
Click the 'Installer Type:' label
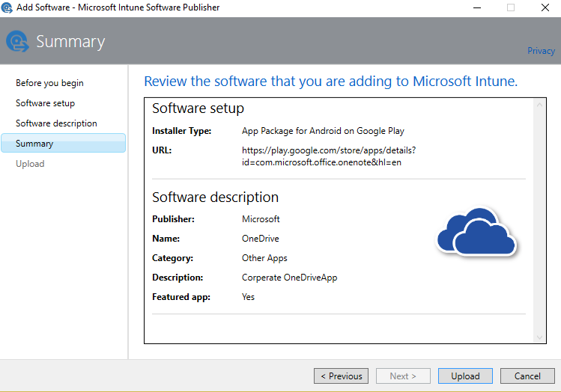181,131
